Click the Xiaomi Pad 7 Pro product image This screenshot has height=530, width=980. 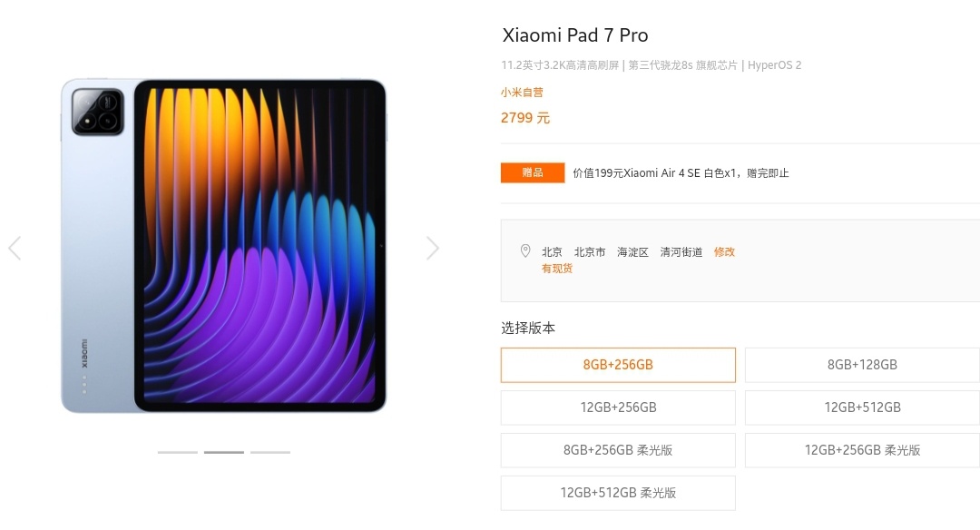(x=223, y=246)
